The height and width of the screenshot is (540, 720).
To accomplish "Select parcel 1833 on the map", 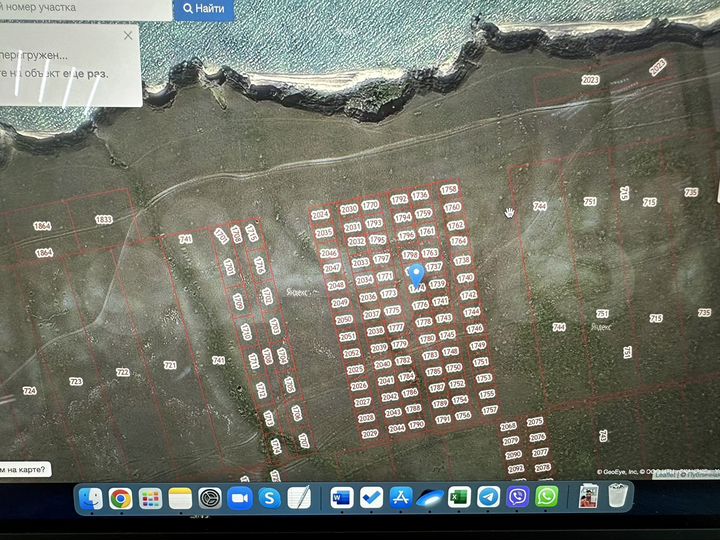I will tap(103, 220).
